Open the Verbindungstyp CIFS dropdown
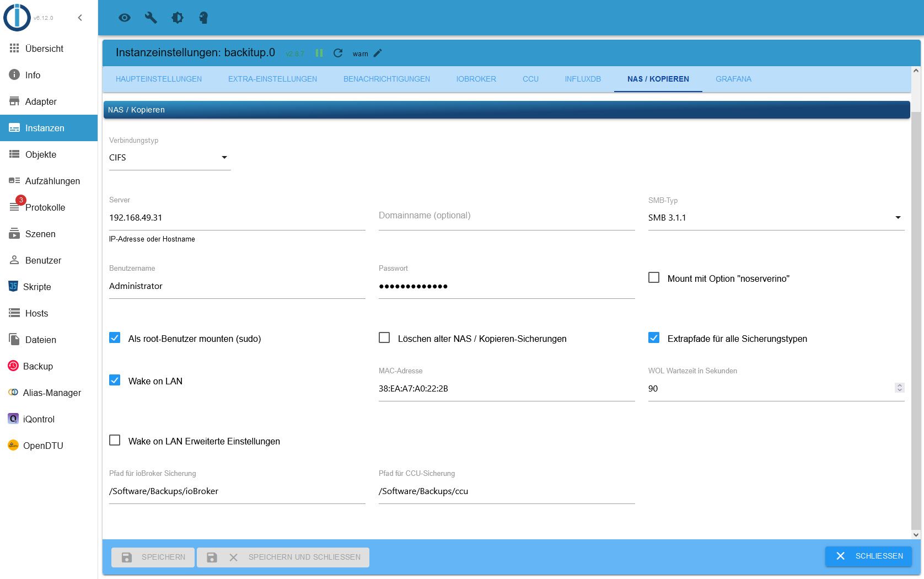This screenshot has width=924, height=579. click(x=170, y=158)
